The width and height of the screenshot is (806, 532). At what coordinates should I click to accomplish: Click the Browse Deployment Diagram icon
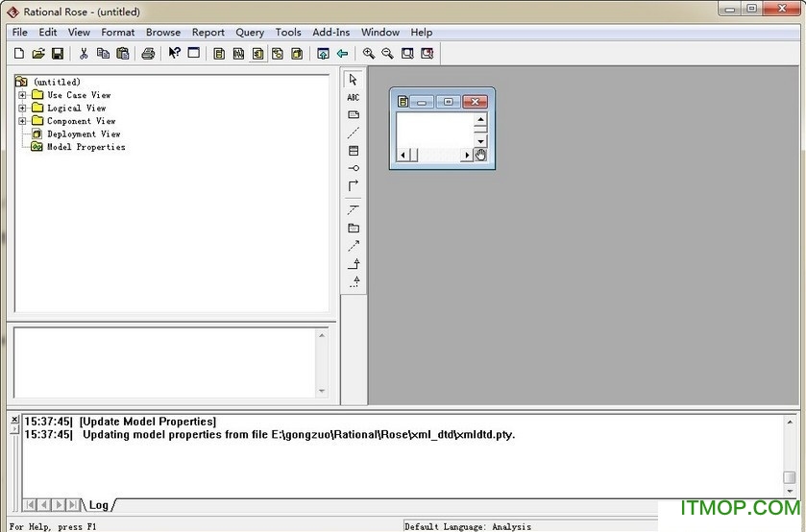(297, 54)
